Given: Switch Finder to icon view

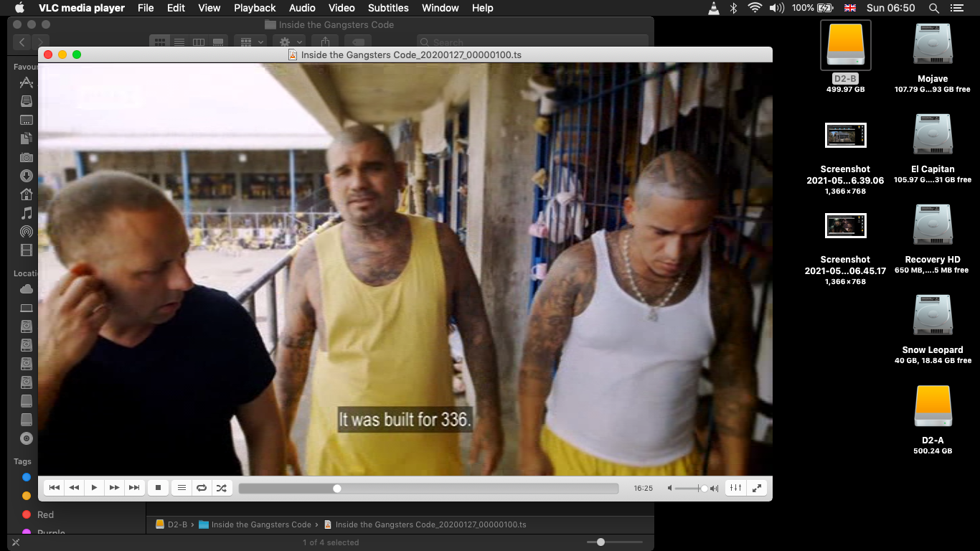Looking at the screenshot, I should [160, 42].
